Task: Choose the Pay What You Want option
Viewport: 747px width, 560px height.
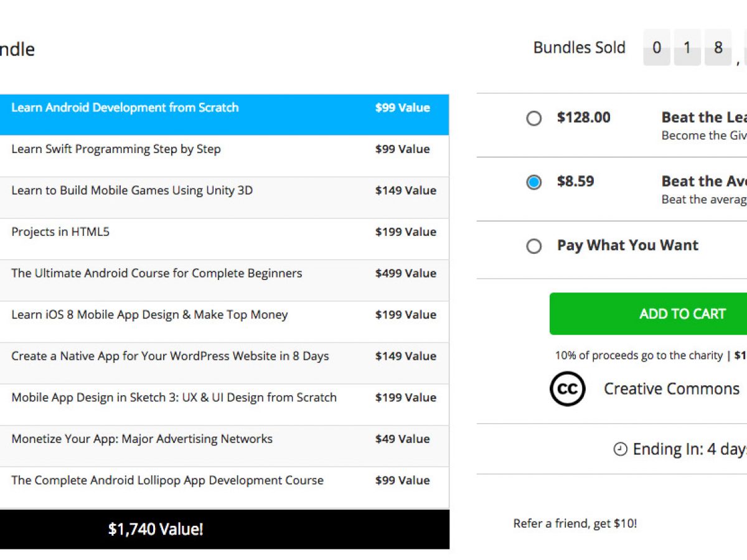Action: click(534, 246)
